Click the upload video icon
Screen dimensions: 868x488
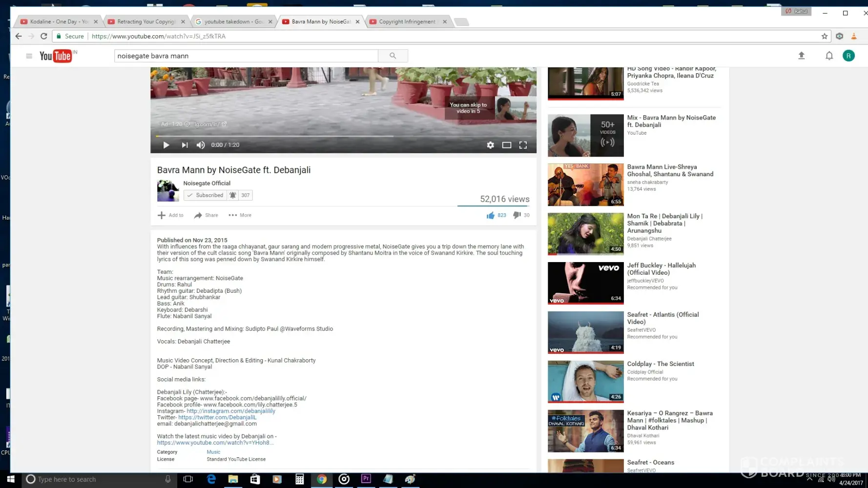coord(801,56)
